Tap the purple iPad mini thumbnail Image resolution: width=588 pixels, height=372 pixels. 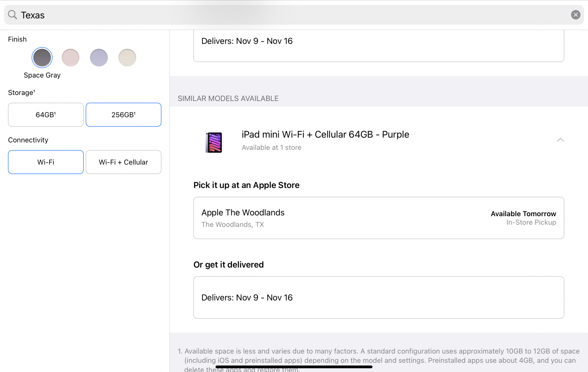(214, 142)
